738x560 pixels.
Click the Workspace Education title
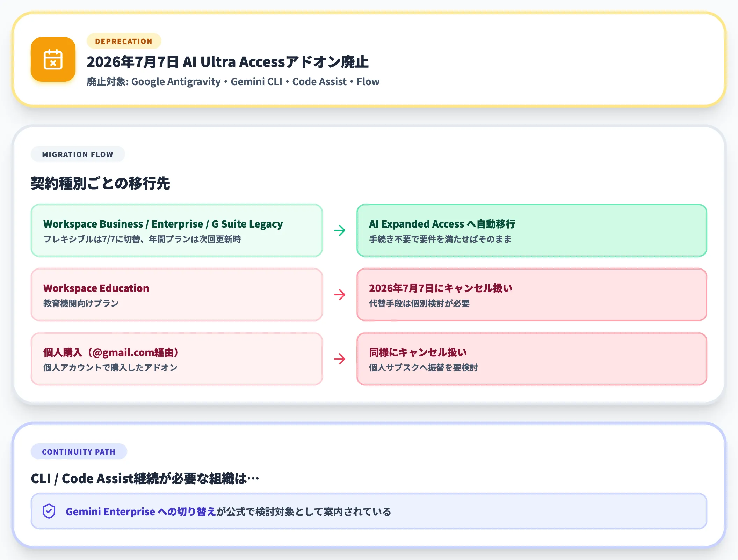pyautogui.click(x=96, y=288)
